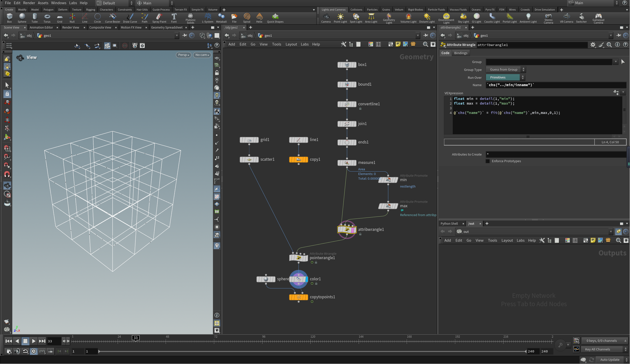Screen dimensions: 630x364
Task: Open the Persp view dropdown
Action: [x=183, y=55]
